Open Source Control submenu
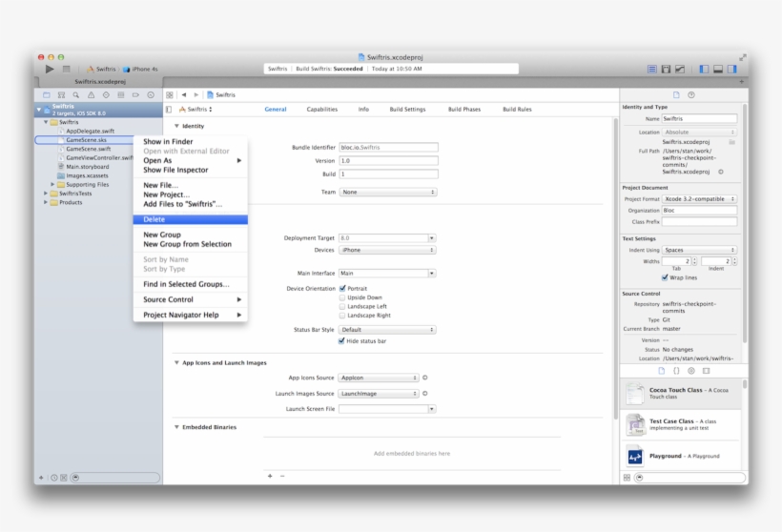 191,299
